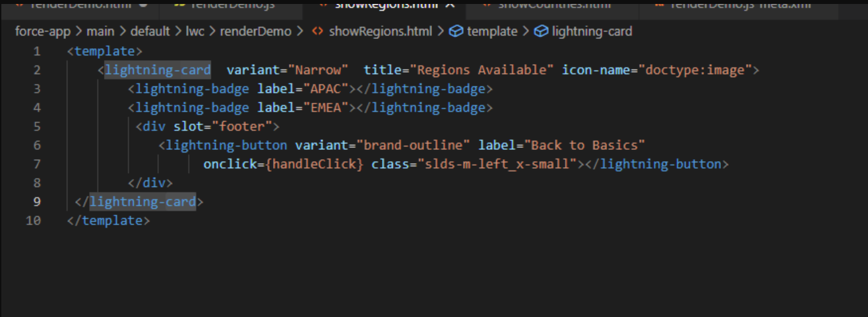
Task: Expand the renderDemo breadcrumb folder
Action: [251, 31]
